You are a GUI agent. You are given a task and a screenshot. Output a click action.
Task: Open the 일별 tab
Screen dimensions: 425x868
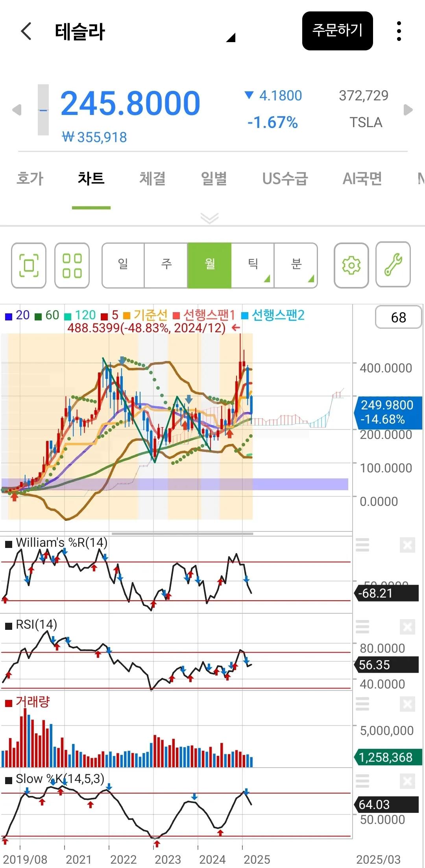214,178
